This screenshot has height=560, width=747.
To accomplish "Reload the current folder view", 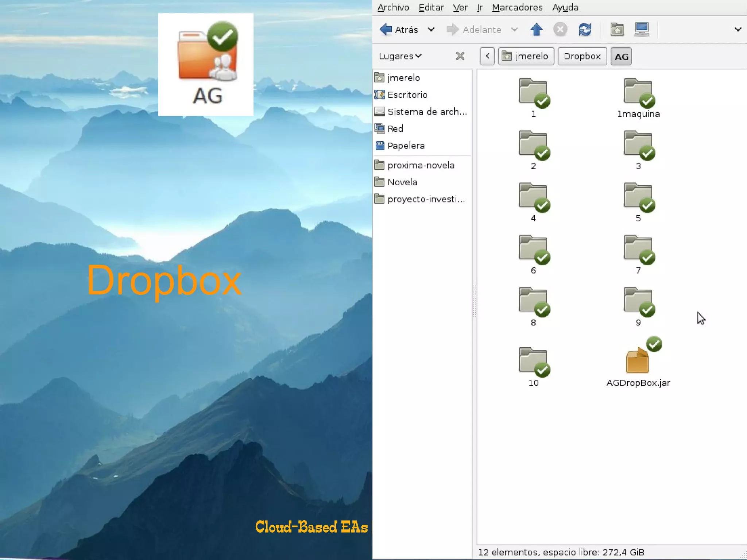I will pos(585,30).
